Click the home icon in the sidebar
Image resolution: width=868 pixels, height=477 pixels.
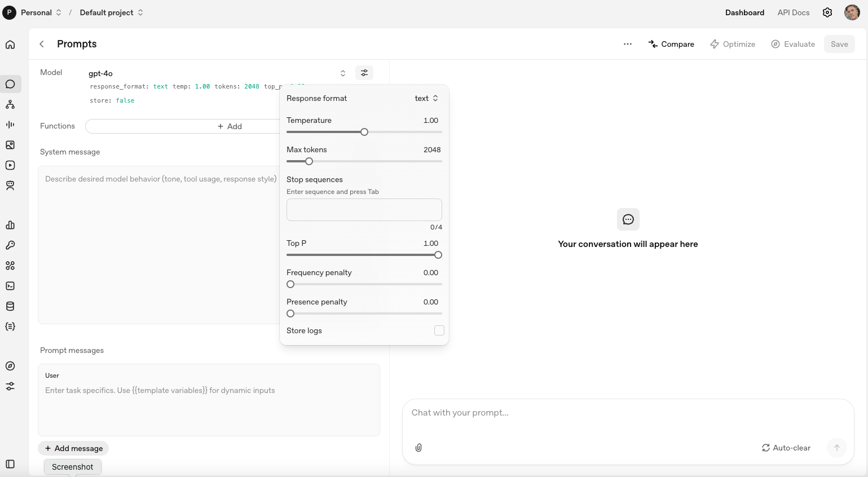click(10, 45)
